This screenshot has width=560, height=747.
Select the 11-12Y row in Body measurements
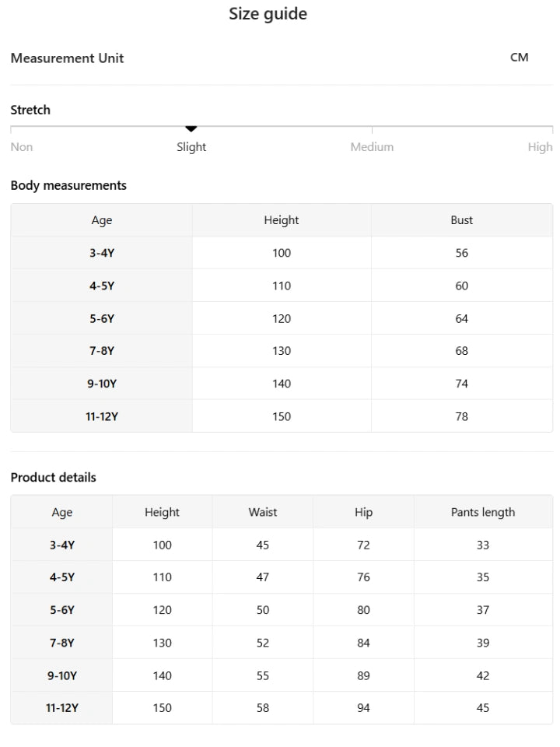282,416
